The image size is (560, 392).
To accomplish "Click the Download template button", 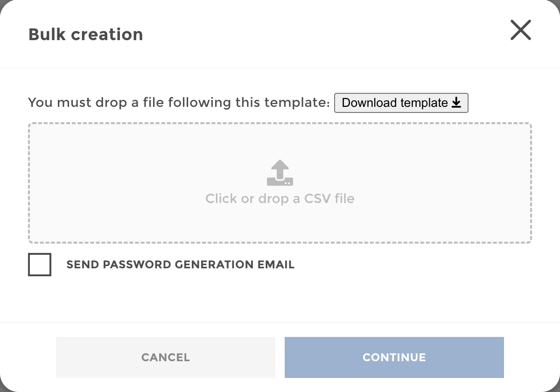I will (400, 103).
